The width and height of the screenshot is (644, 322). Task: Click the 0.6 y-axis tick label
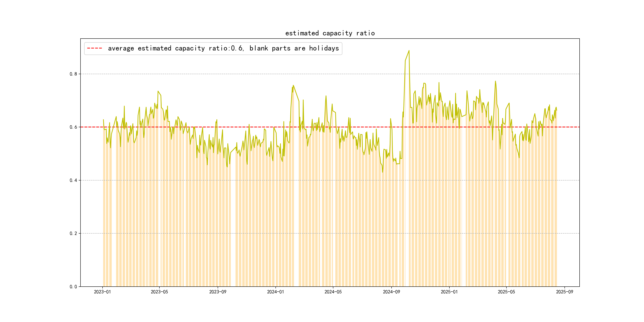73,127
